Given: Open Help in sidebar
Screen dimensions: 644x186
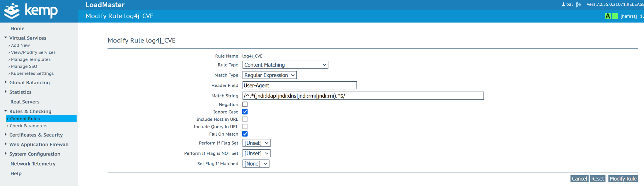Looking at the screenshot, I should 16,173.
